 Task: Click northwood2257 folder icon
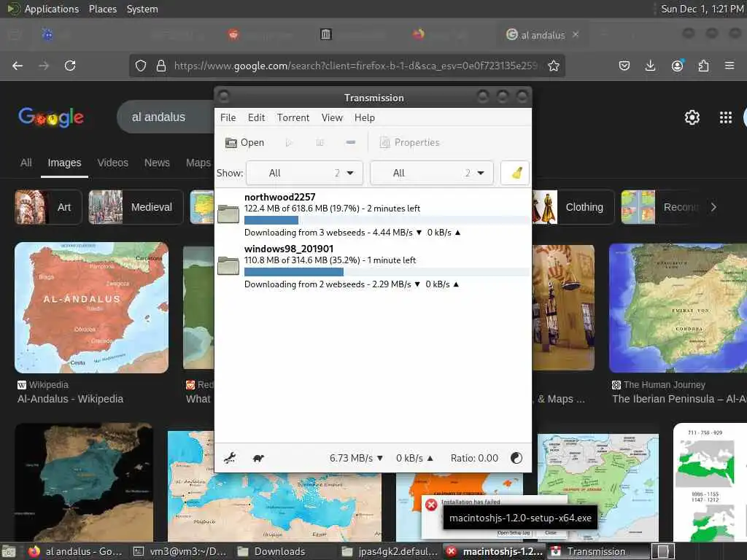[228, 214]
